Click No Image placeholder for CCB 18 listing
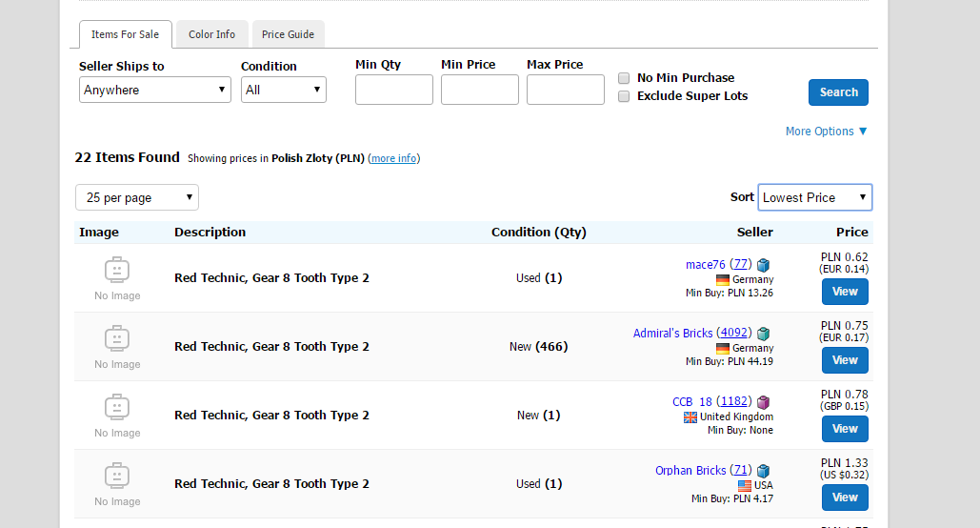This screenshot has height=528, width=980. pos(117,416)
